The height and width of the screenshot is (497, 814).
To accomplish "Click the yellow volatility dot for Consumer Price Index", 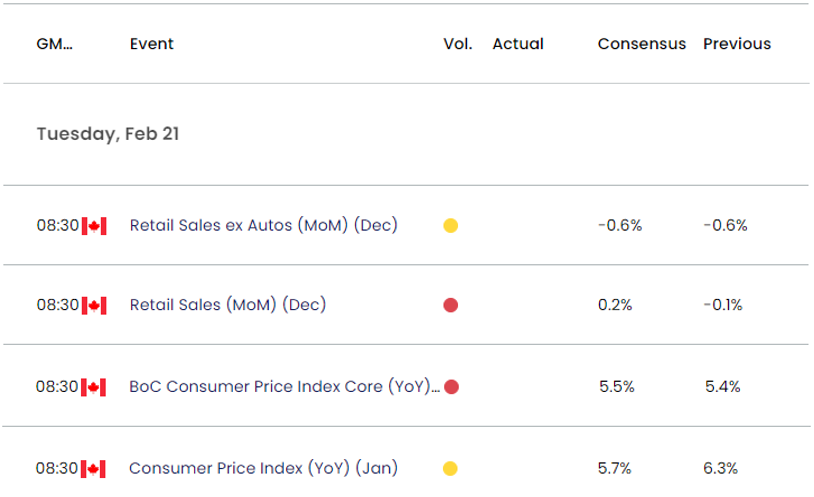I will (x=450, y=468).
